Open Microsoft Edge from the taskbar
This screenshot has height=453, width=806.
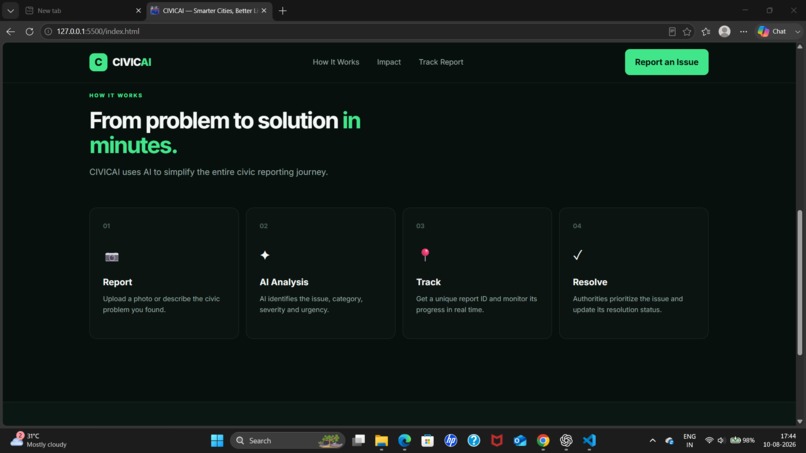(405, 441)
